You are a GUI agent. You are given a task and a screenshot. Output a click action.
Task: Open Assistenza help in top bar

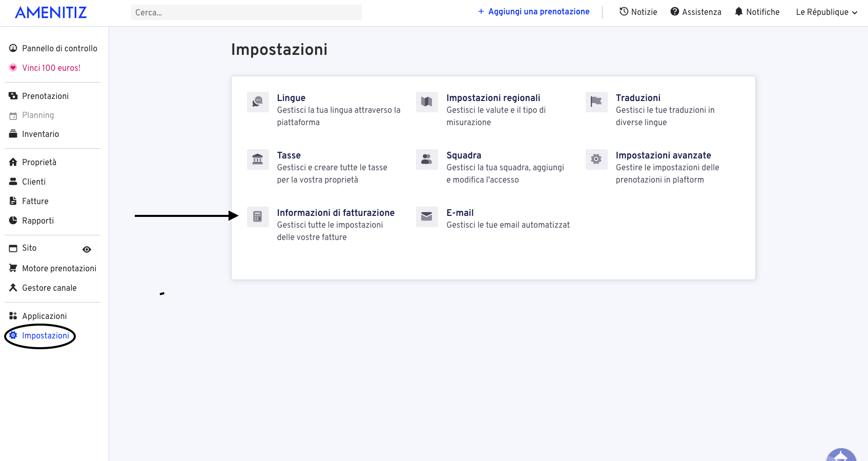(x=696, y=12)
